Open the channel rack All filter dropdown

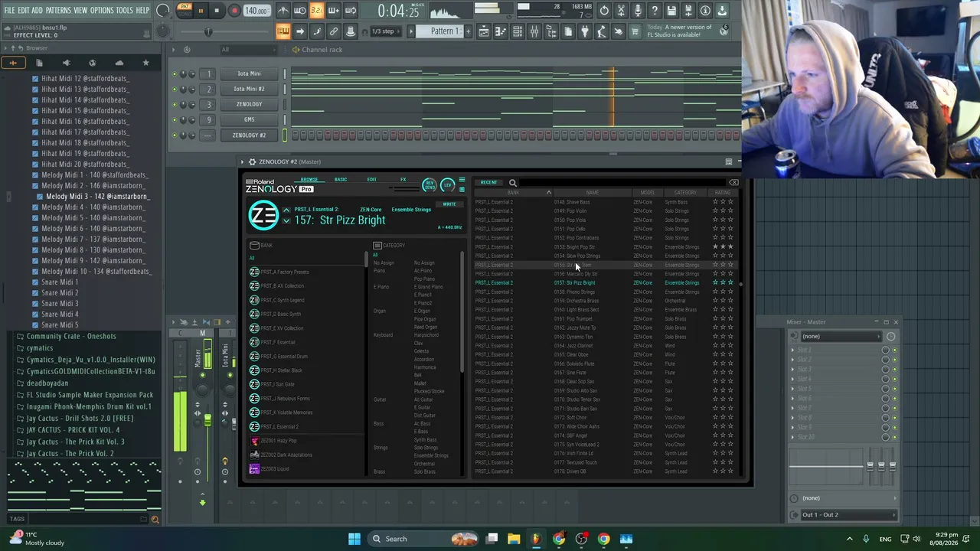tap(250, 50)
